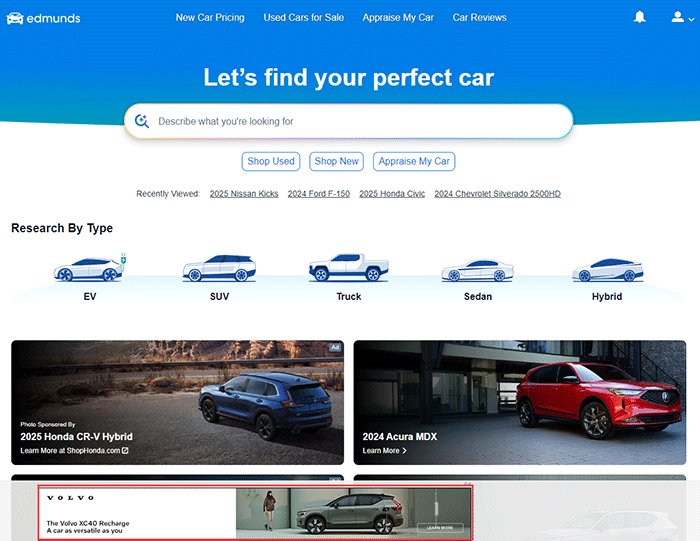Screen dimensions: 700x541
Task: Click the Appraise My Car button below search
Action: 414,161
